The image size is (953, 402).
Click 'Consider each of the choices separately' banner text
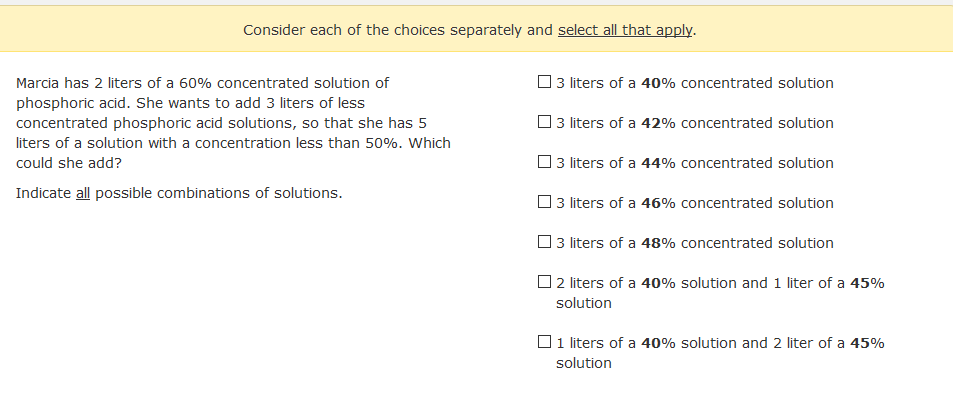(x=470, y=30)
